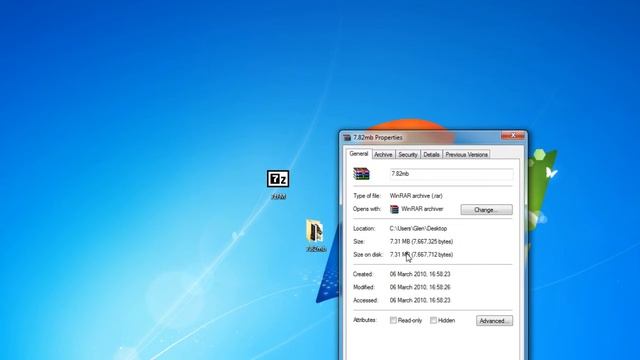Select the folder icon on the desktop
Image resolution: width=640 pixels, height=360 pixels.
pyautogui.click(x=315, y=231)
